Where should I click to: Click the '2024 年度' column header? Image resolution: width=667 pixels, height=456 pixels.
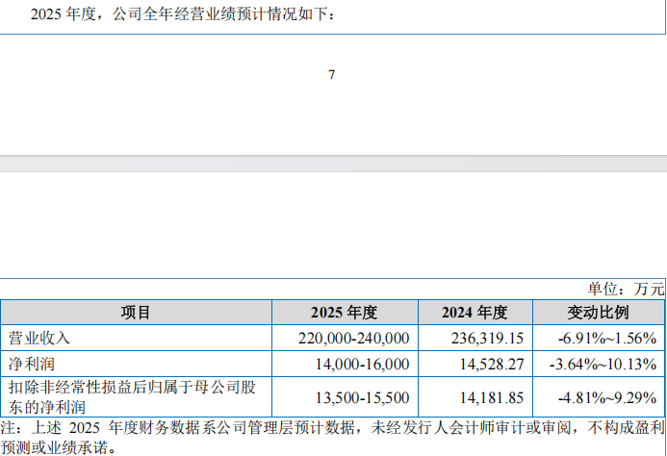pos(475,313)
